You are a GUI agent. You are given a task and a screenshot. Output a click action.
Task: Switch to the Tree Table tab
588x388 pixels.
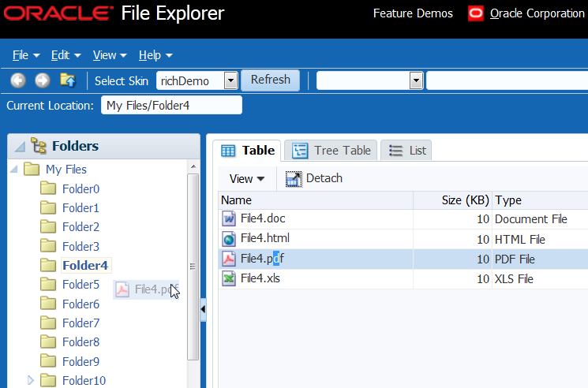tap(331, 151)
